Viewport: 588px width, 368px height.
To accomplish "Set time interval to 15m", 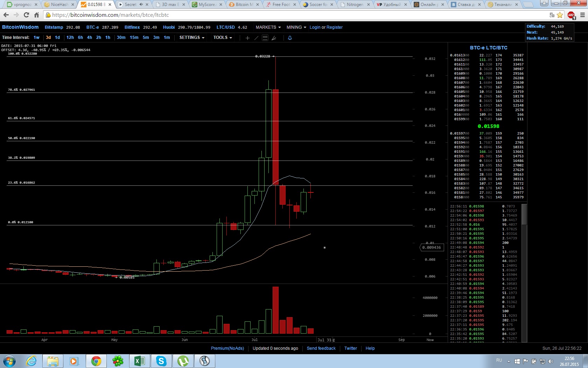I will [134, 38].
